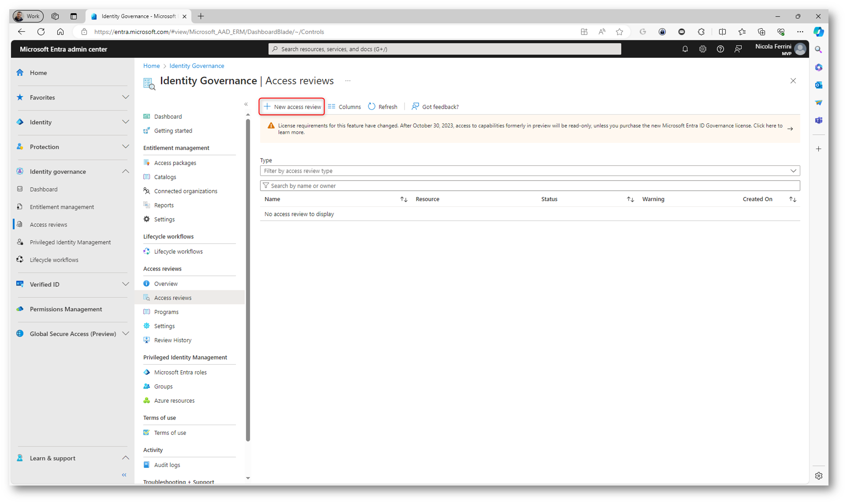This screenshot has width=847, height=504.
Task: Go back with the browser back arrow
Action: pyautogui.click(x=22, y=32)
